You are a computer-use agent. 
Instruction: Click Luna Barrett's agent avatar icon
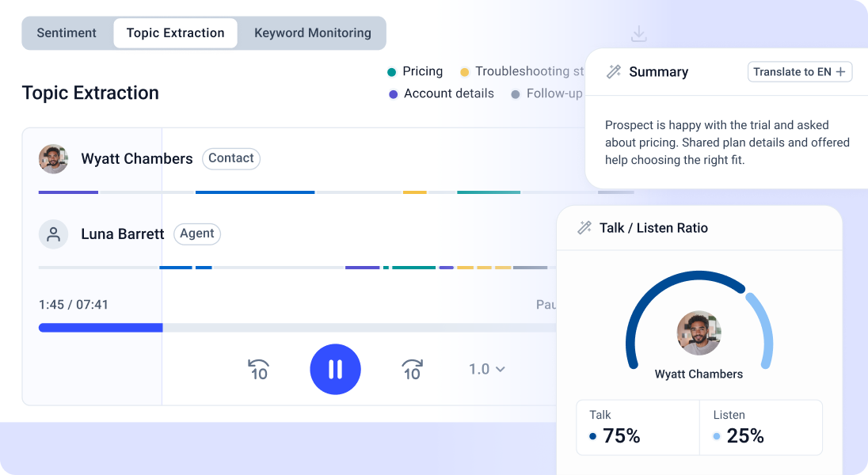[x=53, y=234]
